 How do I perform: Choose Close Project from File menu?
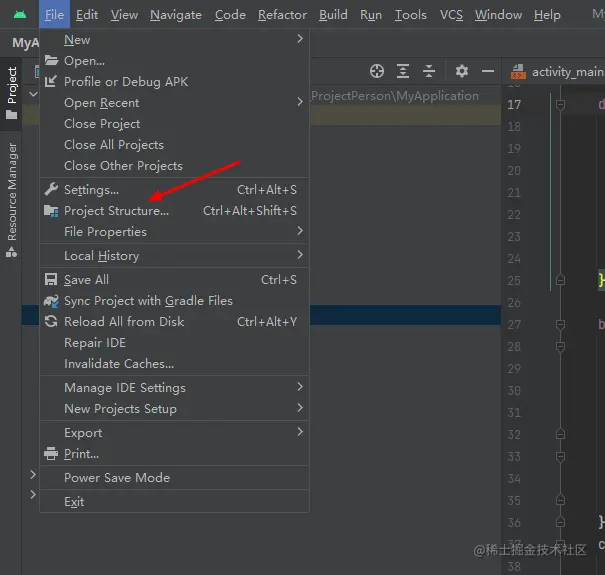(x=174, y=123)
